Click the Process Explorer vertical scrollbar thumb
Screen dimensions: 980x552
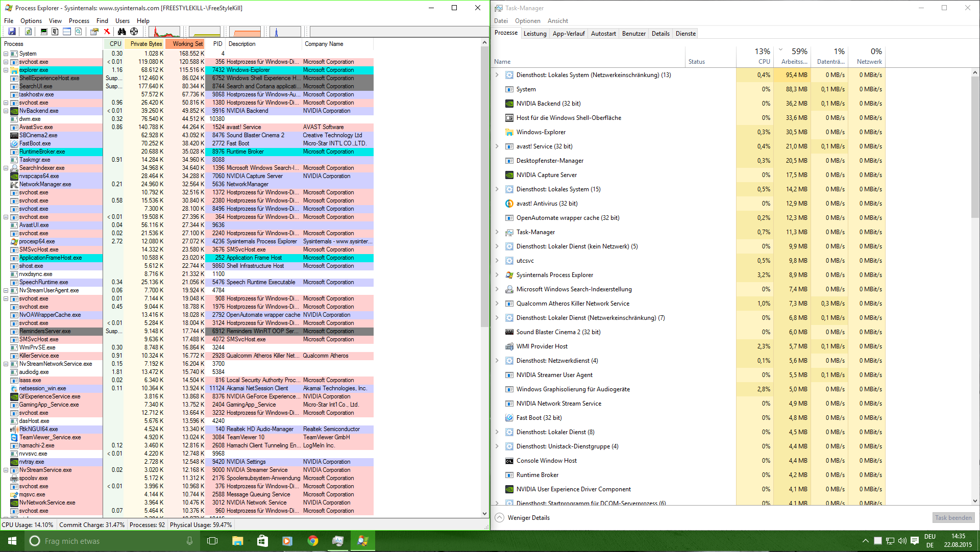484,187
